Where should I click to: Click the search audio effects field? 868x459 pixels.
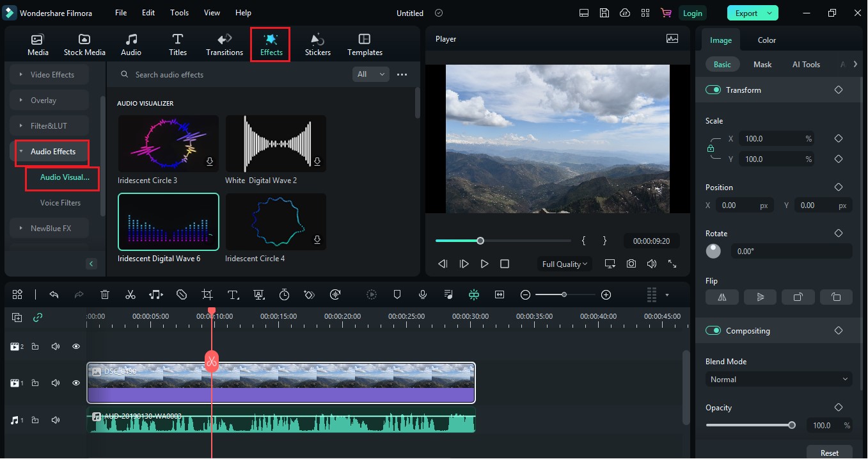point(233,74)
